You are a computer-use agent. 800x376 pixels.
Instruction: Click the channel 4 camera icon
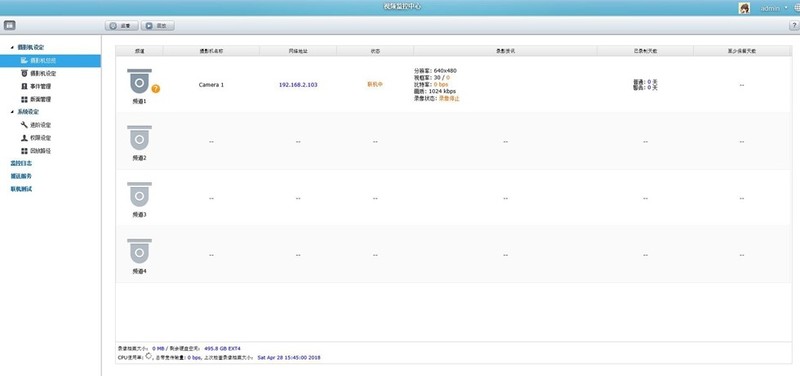tap(139, 251)
